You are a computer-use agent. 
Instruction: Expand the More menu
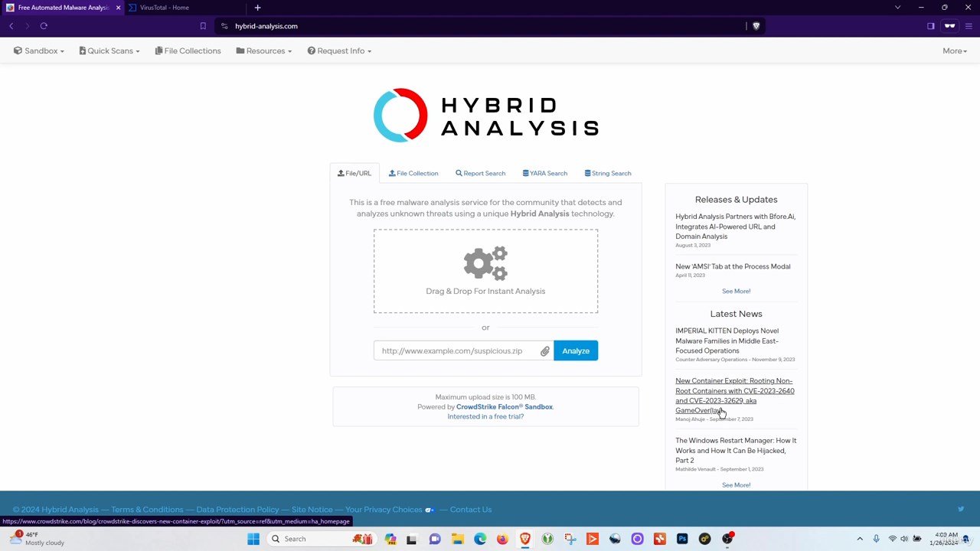pyautogui.click(x=955, y=51)
